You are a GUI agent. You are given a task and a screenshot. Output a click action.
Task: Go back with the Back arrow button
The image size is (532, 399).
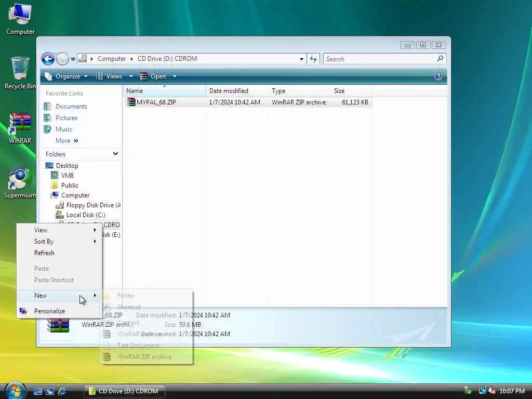coord(48,59)
